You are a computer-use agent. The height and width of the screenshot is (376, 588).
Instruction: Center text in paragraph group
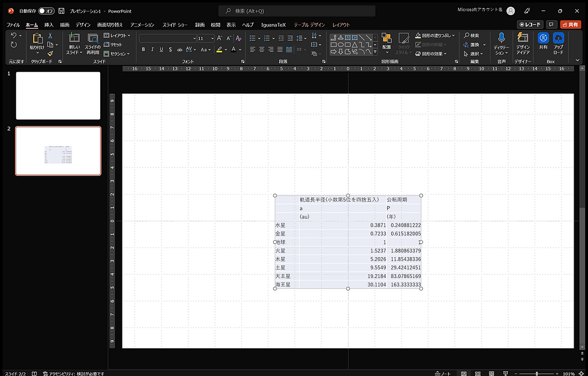click(x=262, y=49)
